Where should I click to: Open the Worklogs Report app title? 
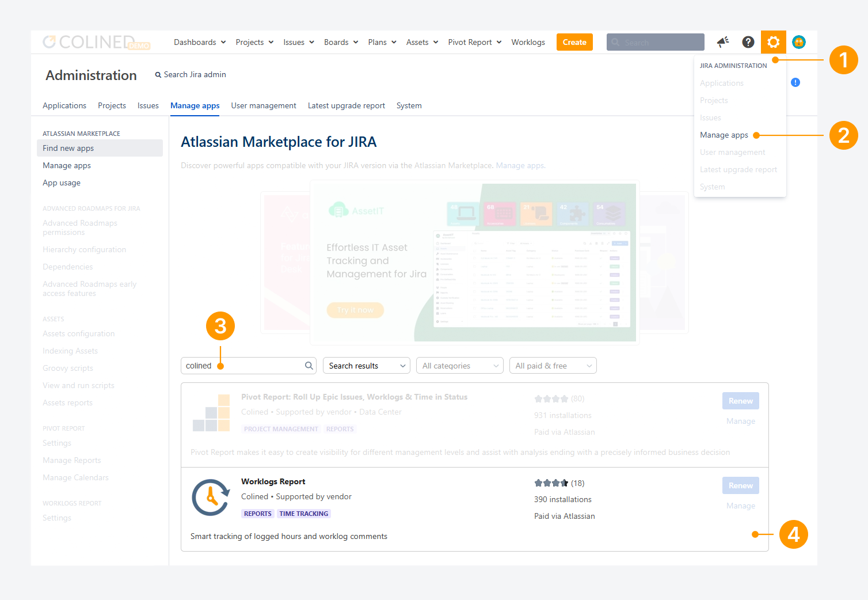coord(273,481)
